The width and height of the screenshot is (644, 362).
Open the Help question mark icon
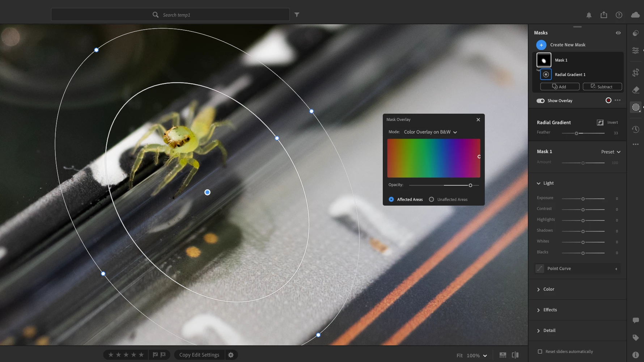(x=619, y=15)
